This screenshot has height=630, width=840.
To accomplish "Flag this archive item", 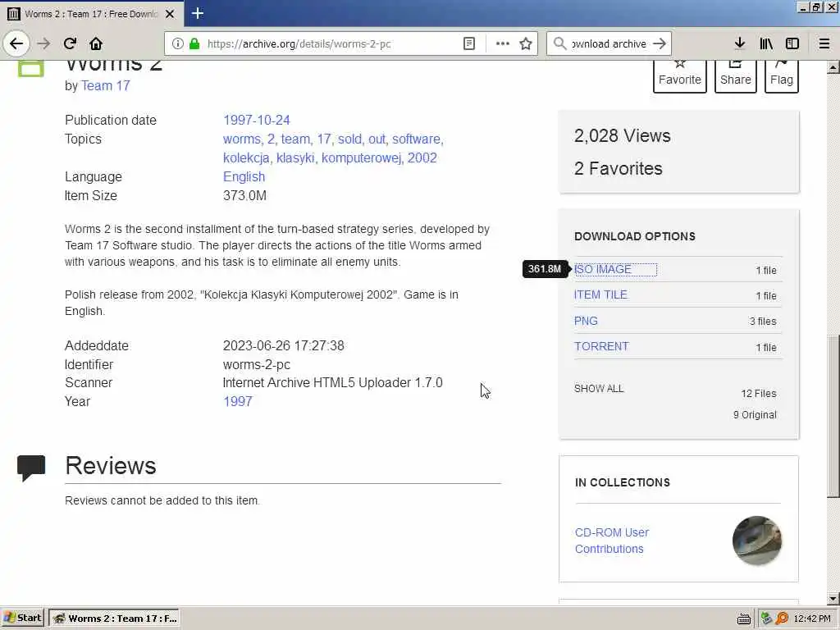I will (x=782, y=75).
